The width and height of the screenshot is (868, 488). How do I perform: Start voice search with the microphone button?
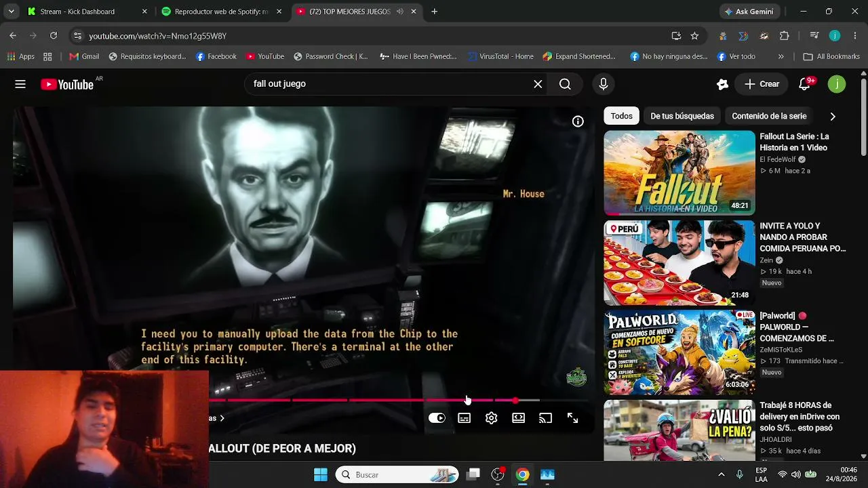(603, 84)
